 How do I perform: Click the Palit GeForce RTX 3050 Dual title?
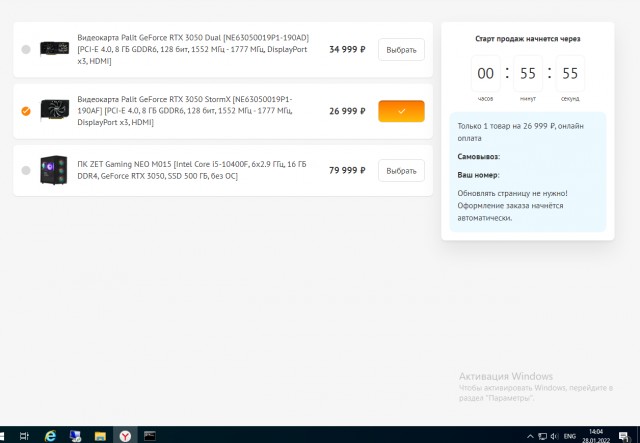[x=193, y=49]
